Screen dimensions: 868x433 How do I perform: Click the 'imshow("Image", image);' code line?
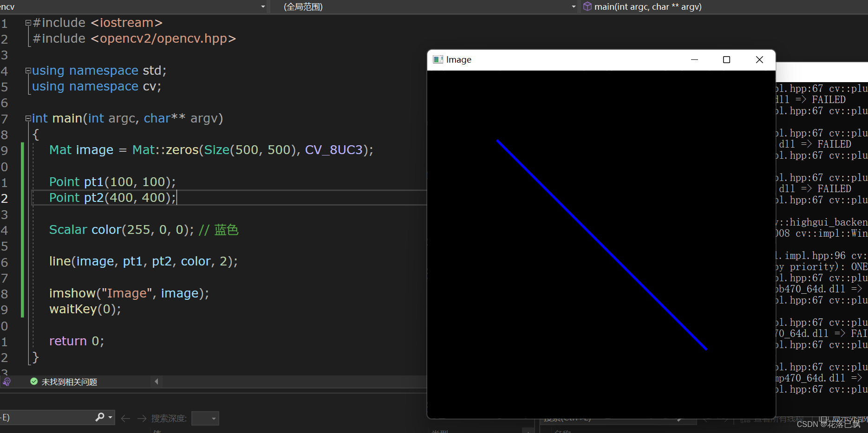tap(129, 293)
